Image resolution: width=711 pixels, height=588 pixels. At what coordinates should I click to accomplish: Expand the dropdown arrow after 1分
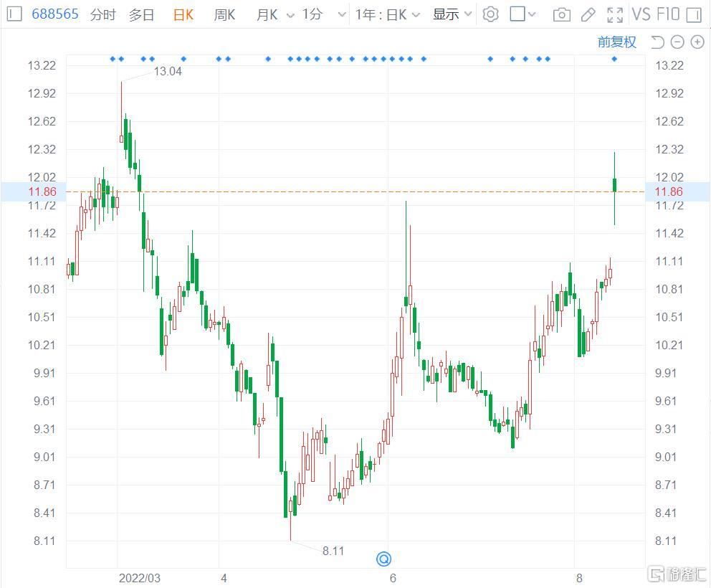[x=342, y=15]
